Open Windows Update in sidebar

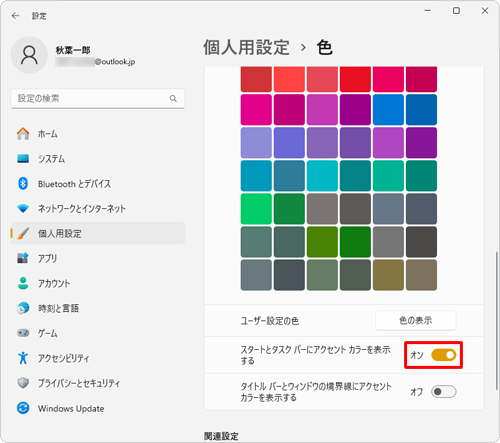[x=98, y=408]
